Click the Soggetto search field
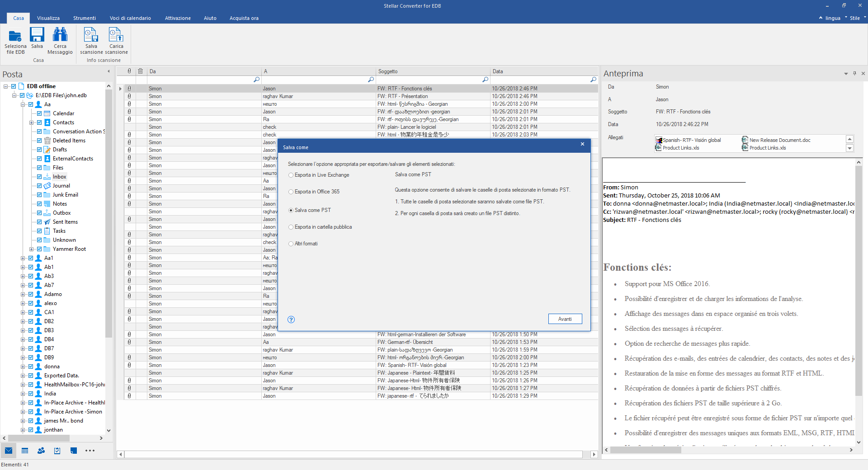 coord(429,80)
